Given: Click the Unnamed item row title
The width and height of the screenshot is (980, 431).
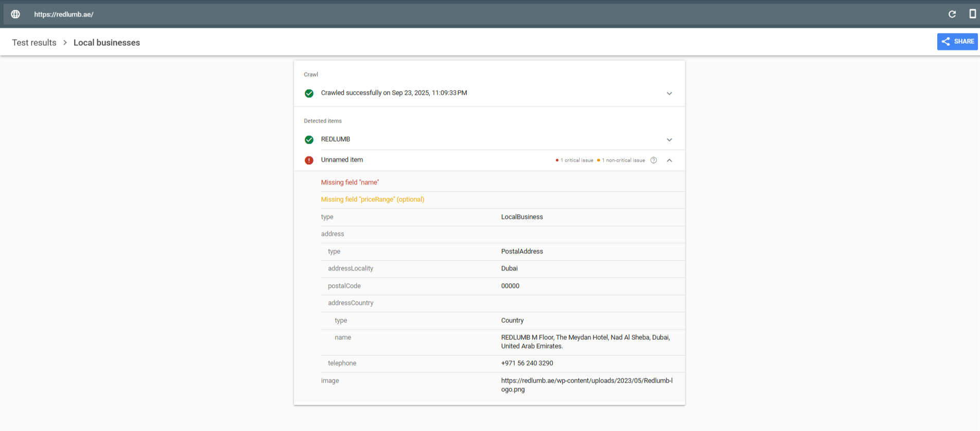Looking at the screenshot, I should (x=342, y=160).
